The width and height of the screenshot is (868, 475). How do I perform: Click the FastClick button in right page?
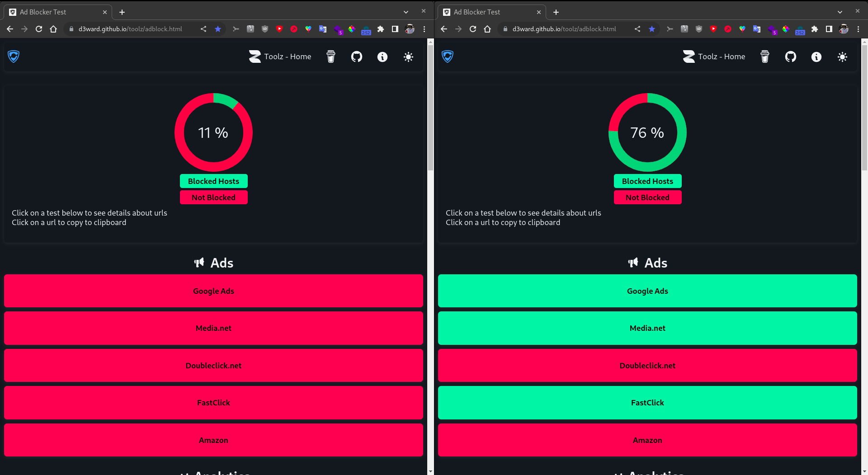pos(647,402)
